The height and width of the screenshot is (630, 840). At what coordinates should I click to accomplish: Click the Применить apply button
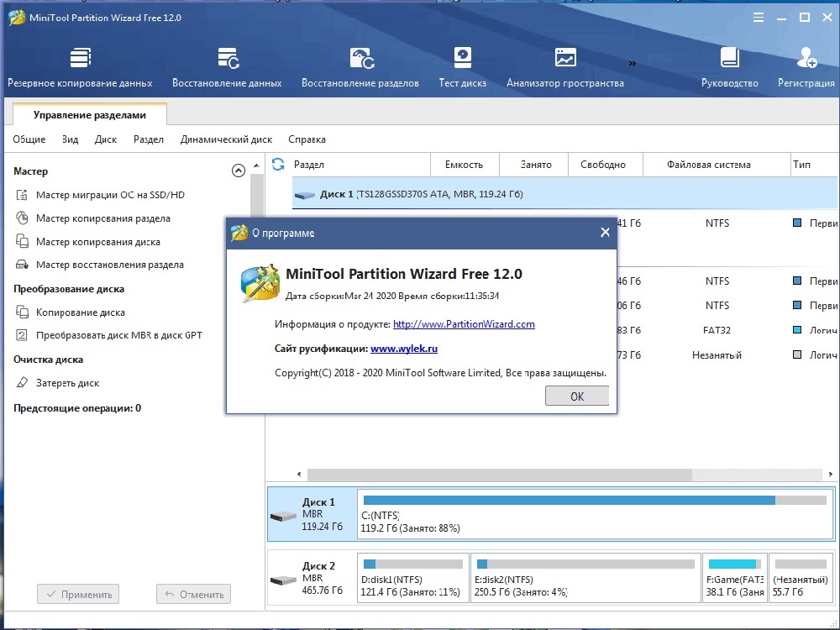click(78, 594)
